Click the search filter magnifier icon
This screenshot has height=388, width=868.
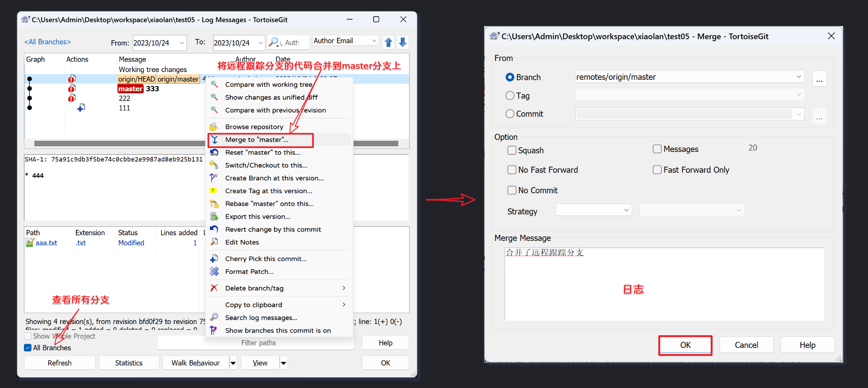274,42
